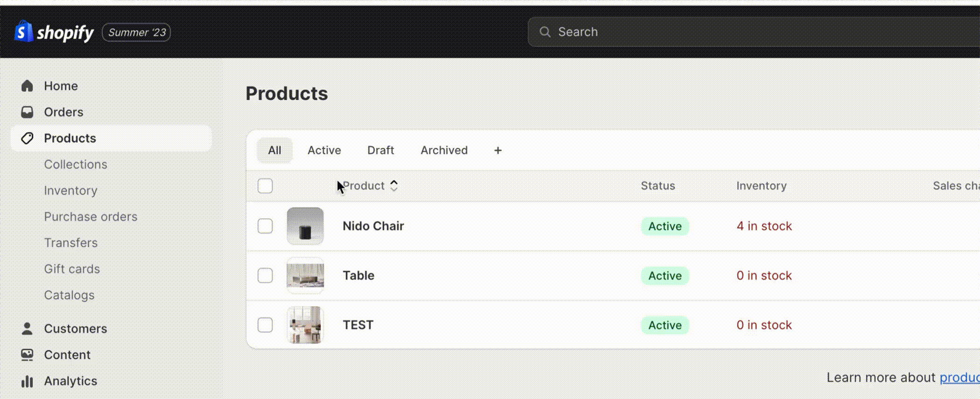The image size is (980, 399).
Task: Focus the Search field
Action: [x=754, y=32]
